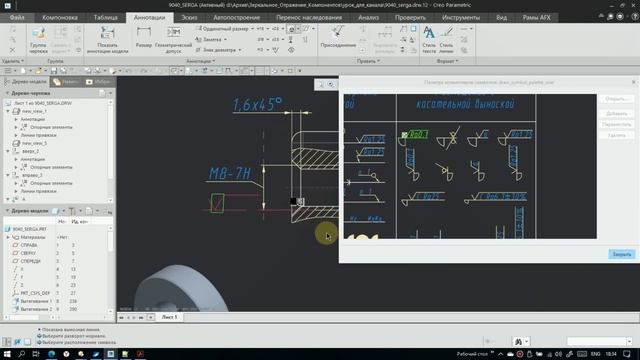Click the save icon in quick toolbar
The width and height of the screenshot is (640, 360).
tap(53, 71)
